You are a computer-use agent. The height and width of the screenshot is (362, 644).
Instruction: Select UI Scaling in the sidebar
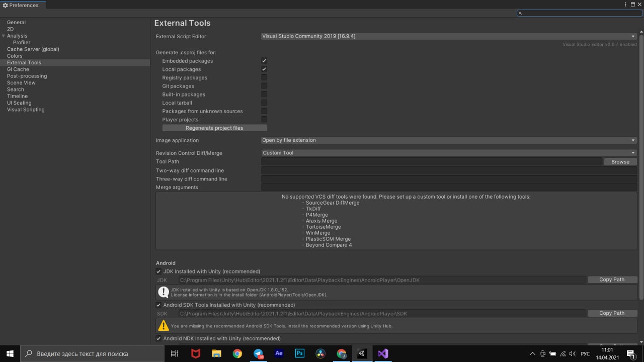pyautogui.click(x=19, y=103)
